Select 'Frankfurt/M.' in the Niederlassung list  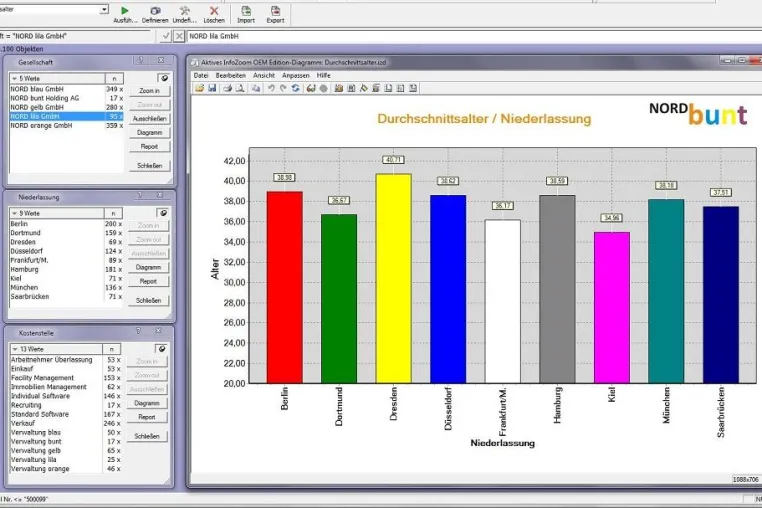coord(66,260)
